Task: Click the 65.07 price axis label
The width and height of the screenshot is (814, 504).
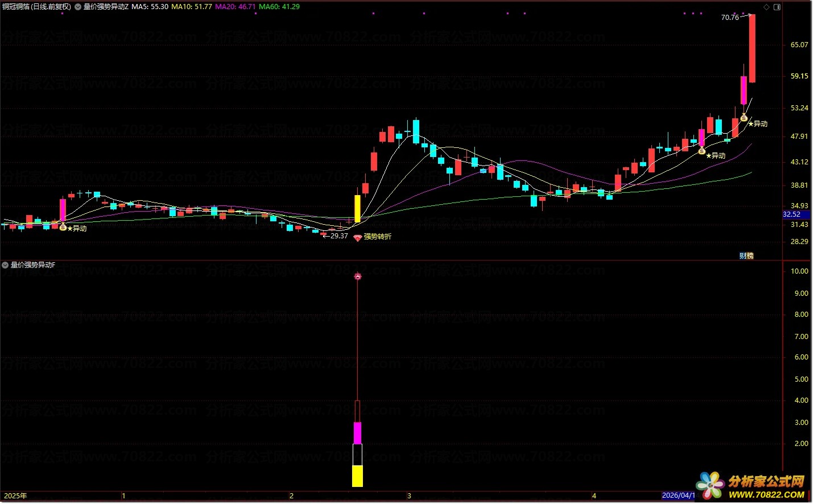Action: coord(799,45)
